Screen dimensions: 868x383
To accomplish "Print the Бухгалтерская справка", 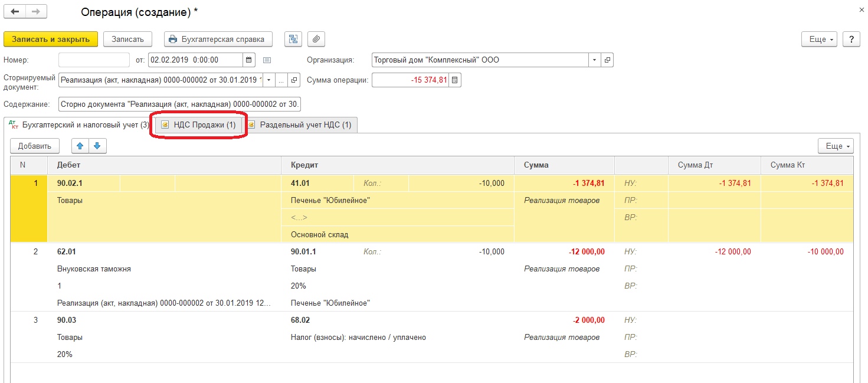I will point(218,39).
